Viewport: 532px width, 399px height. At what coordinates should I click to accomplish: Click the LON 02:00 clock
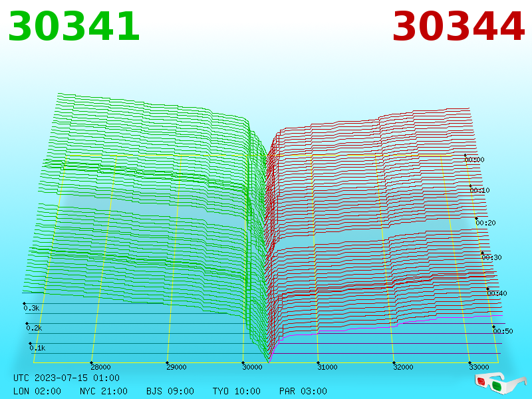[37, 391]
